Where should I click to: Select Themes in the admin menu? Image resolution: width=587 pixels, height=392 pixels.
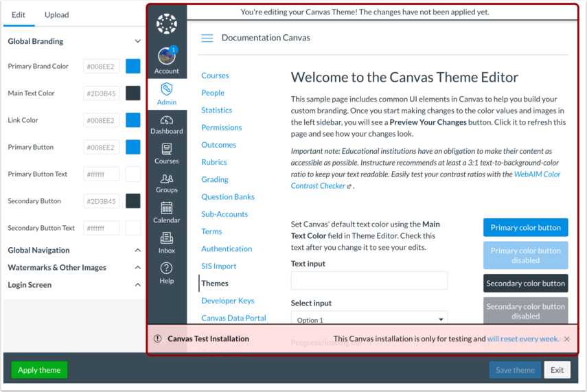pyautogui.click(x=215, y=284)
